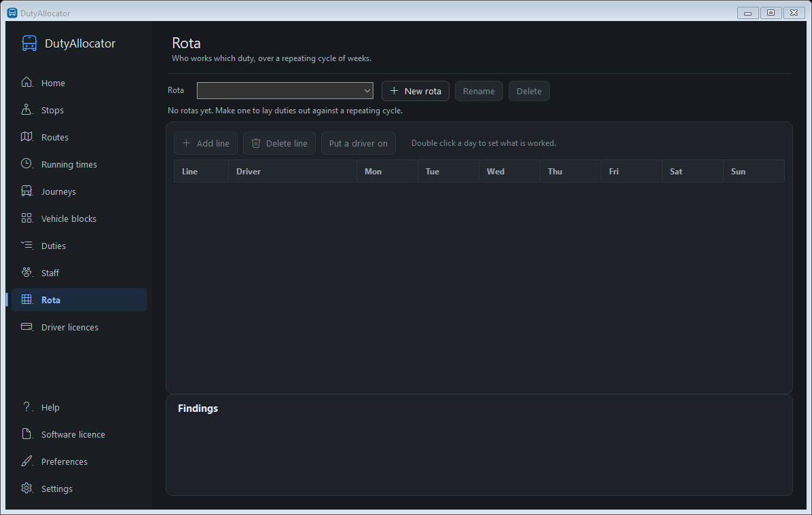Click the Delete line button label
Screen dimensions: 812x515
(287, 143)
